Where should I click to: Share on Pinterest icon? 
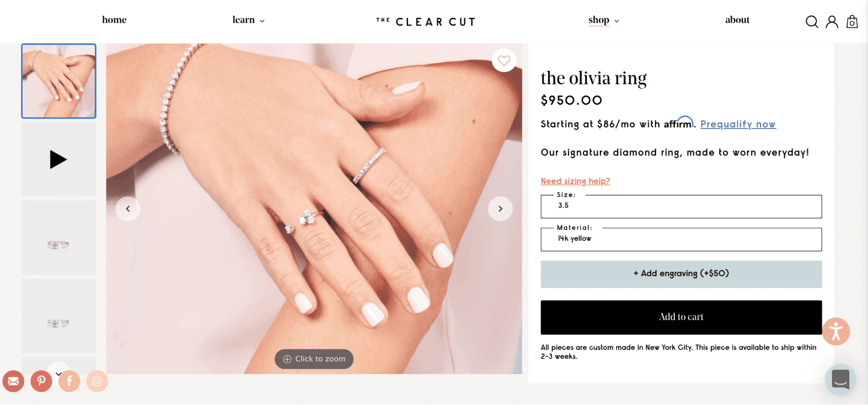pyautogui.click(x=41, y=381)
